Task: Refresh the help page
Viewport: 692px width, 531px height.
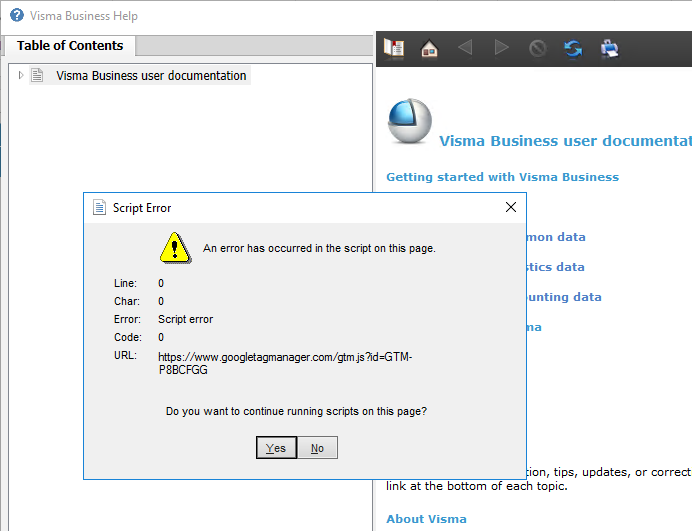Action: pos(573,48)
